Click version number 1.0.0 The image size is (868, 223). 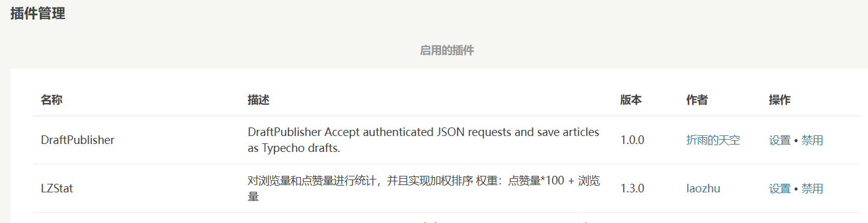632,140
